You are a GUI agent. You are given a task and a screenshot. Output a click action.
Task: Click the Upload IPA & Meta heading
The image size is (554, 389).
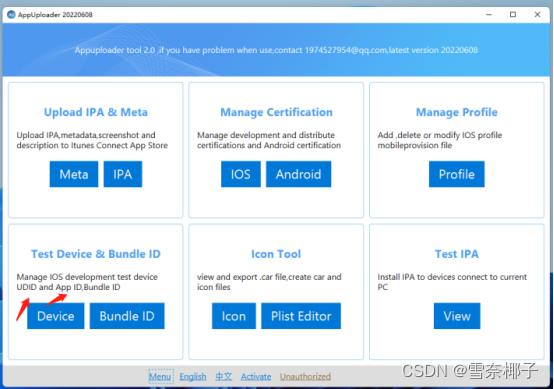pos(96,112)
